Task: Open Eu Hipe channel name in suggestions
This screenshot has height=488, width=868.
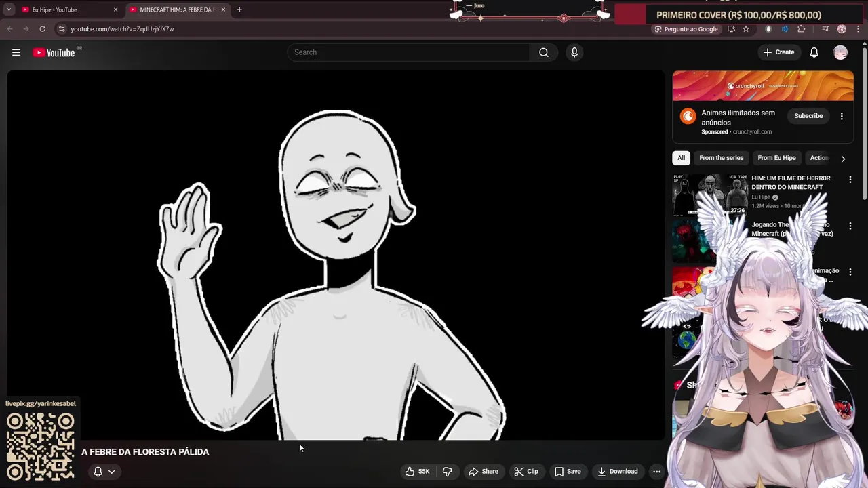Action: click(x=761, y=197)
